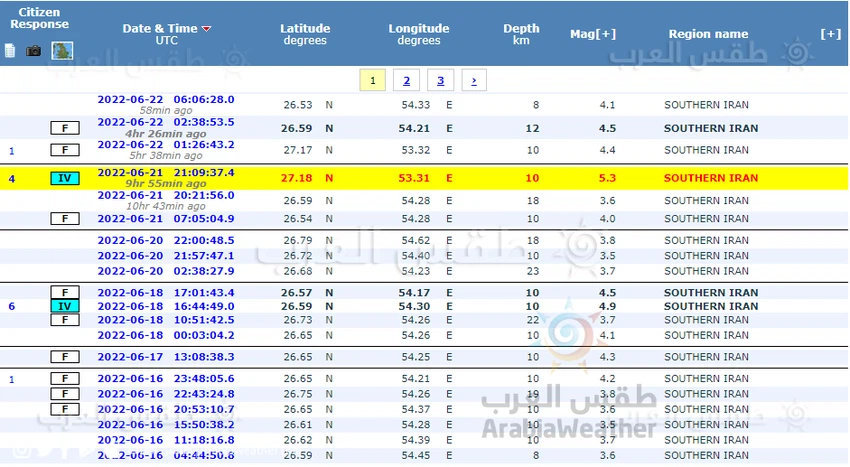Open the 2022-06-20 22:00:48.5 event link
Screen dimensions: 850x467
(166, 241)
